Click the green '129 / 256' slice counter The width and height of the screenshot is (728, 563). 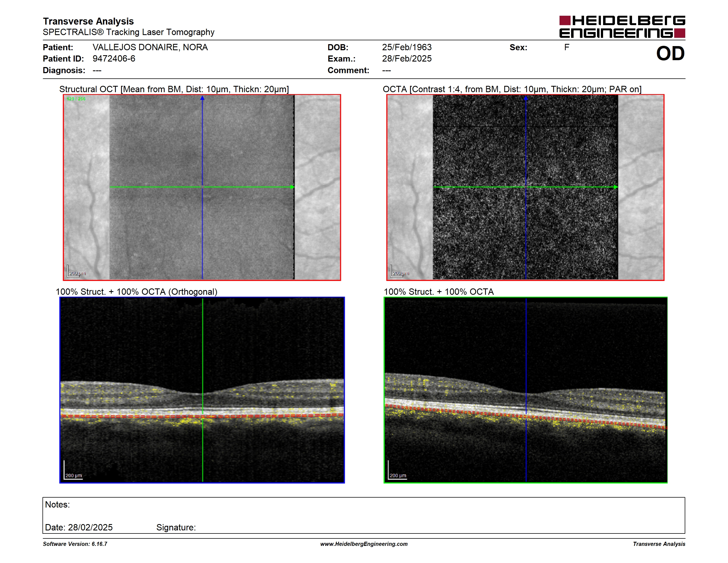coord(76,99)
